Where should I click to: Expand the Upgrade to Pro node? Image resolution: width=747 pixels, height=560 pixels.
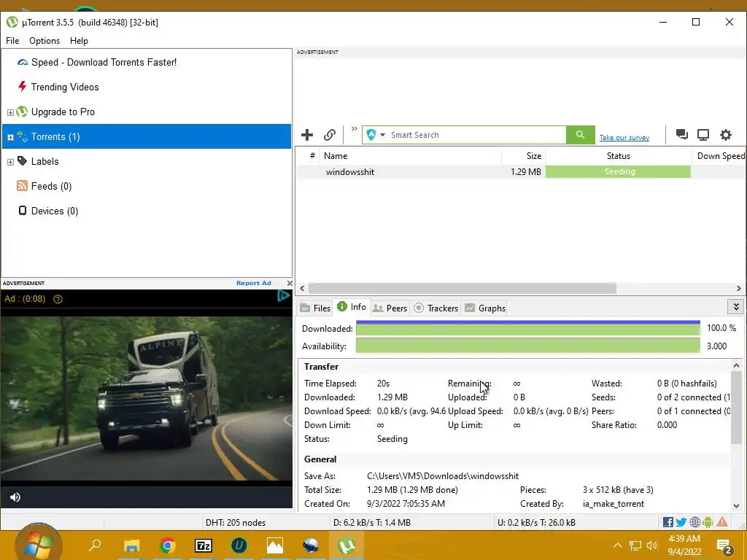(x=10, y=112)
